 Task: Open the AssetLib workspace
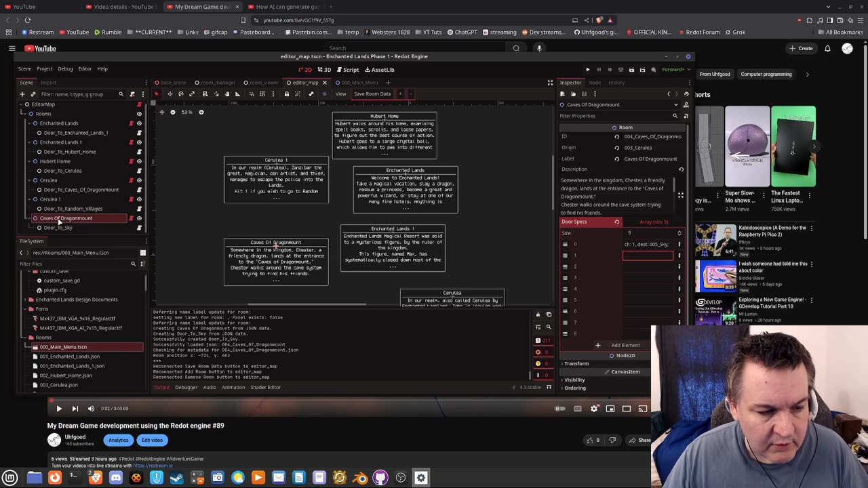click(x=378, y=69)
